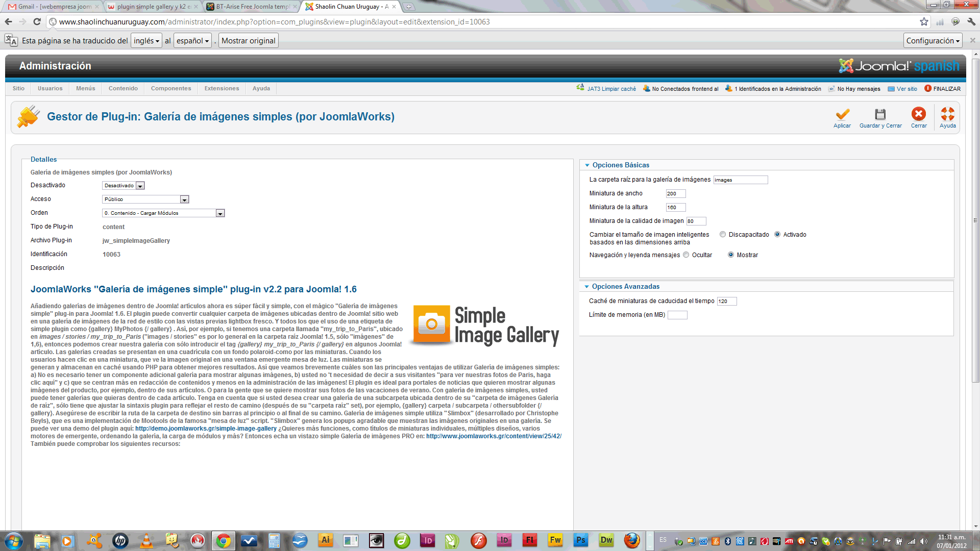Click the Miniatura de ancho field
Viewport: 980px width, 551px height.
(x=675, y=193)
